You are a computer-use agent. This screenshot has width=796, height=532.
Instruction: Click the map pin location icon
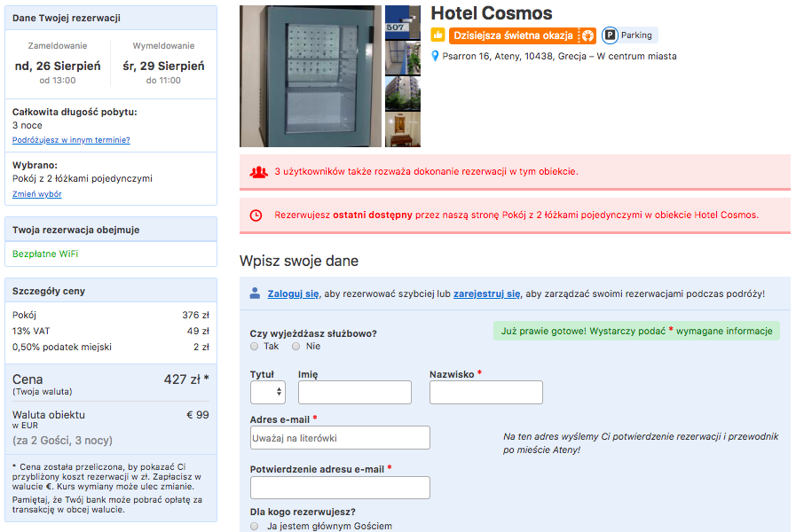tap(435, 56)
